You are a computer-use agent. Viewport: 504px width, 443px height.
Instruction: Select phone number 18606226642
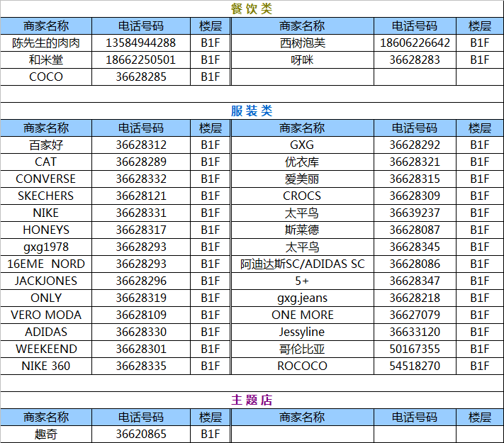[x=415, y=43]
